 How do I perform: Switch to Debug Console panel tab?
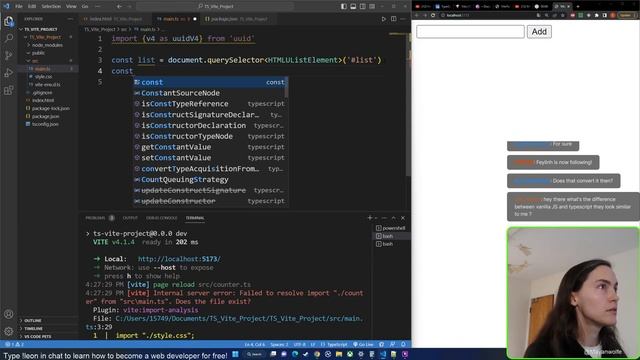(162, 218)
